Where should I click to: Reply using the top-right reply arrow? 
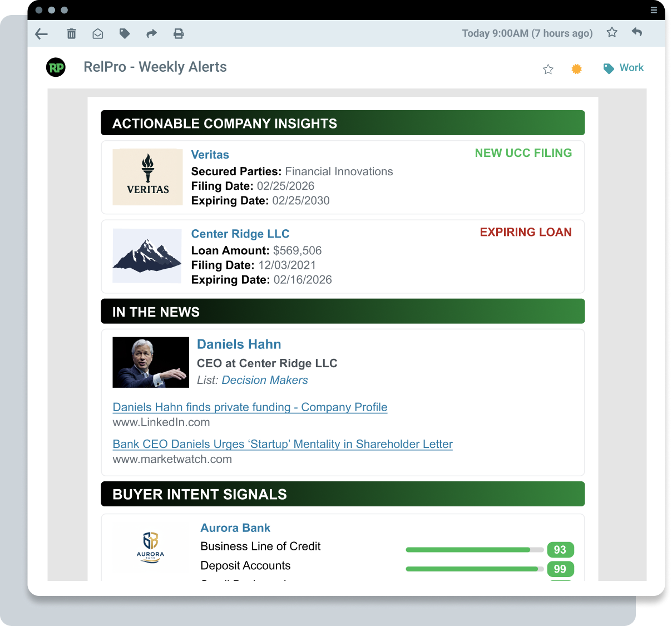[636, 33]
